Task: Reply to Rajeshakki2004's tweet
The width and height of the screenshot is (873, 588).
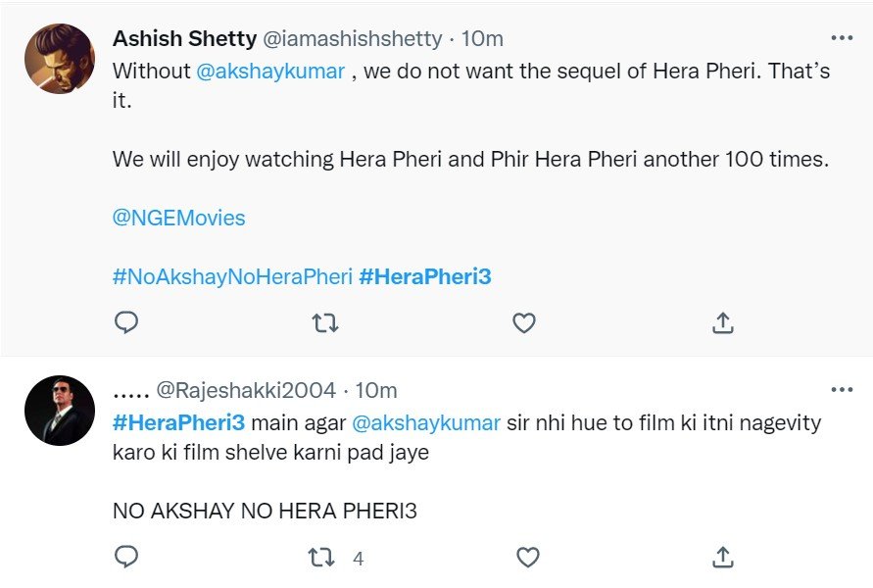Action: [125, 556]
